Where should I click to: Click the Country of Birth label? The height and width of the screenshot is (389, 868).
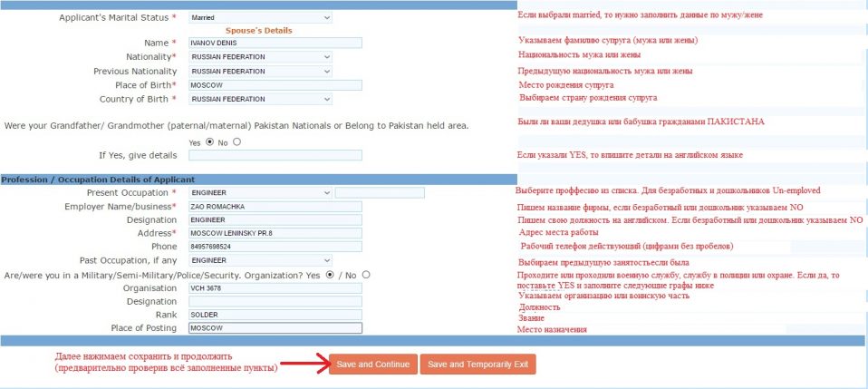[138, 99]
